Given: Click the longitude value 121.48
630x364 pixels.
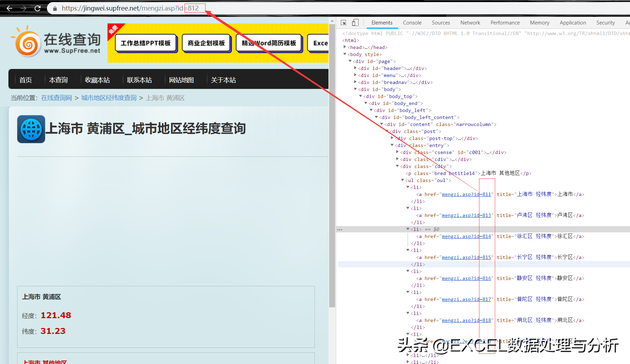Looking at the screenshot, I should [x=56, y=315].
